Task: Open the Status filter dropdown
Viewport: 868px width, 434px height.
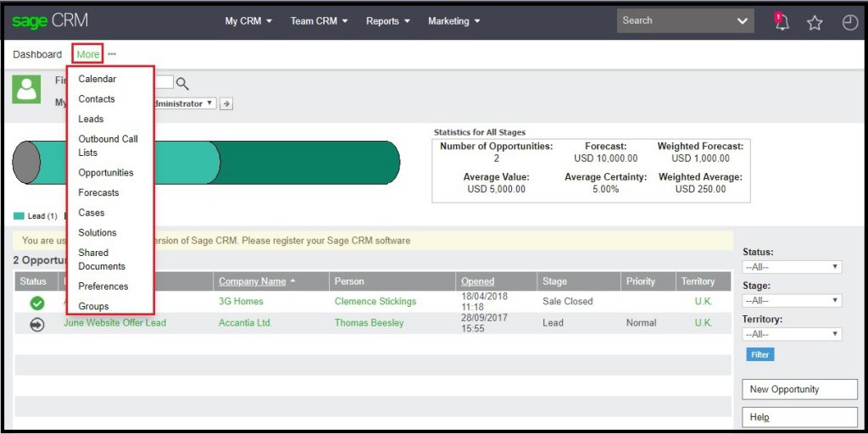Action: coord(792,267)
